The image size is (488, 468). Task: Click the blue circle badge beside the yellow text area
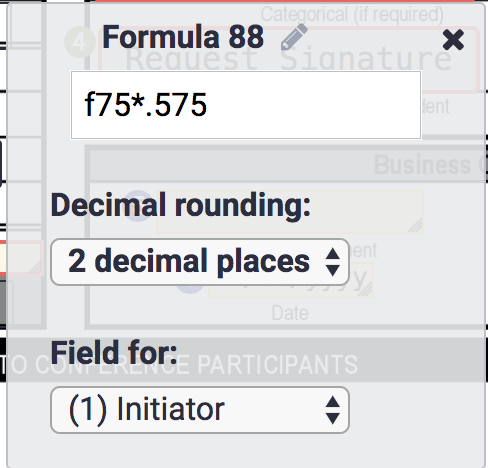pos(138,206)
